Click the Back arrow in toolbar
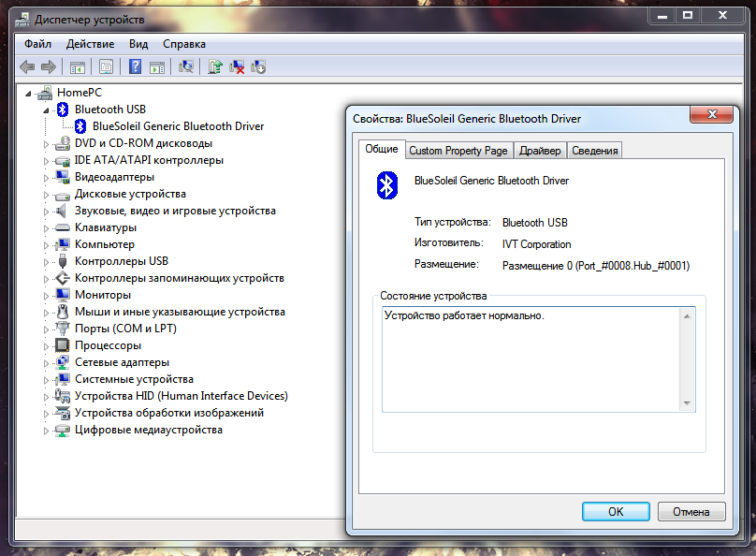 click(x=27, y=66)
